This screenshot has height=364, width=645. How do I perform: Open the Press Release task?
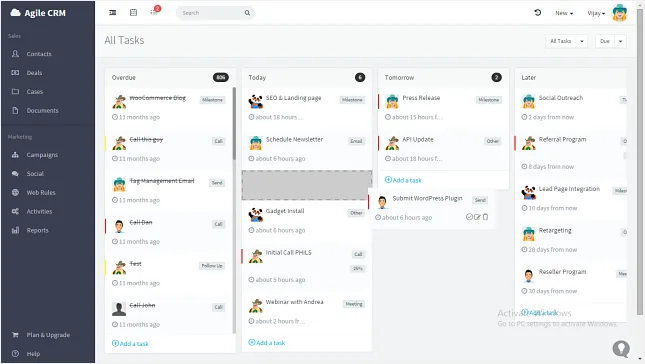[421, 98]
